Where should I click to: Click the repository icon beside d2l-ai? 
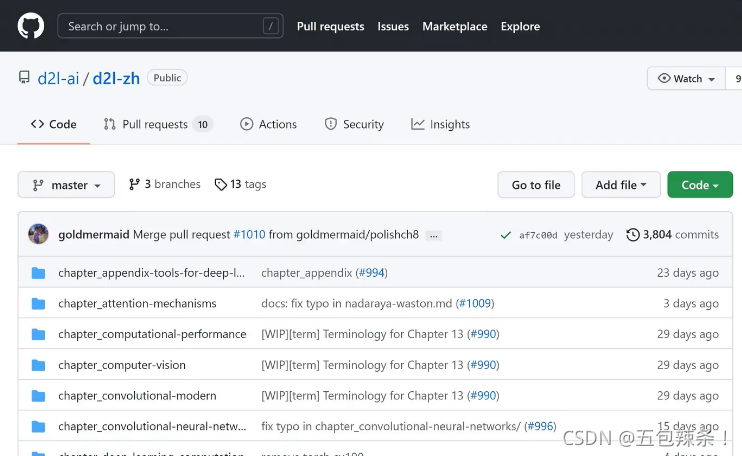click(x=24, y=78)
